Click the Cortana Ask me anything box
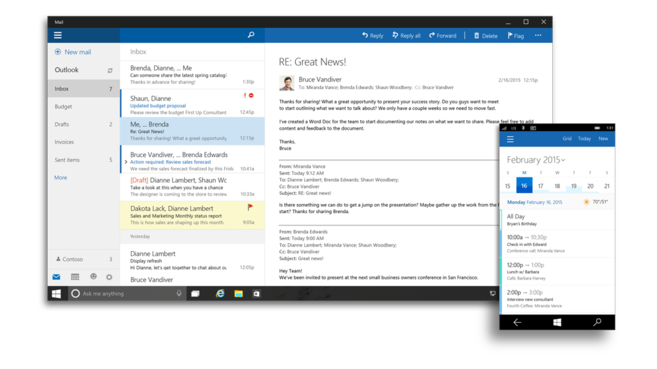 coord(127,294)
